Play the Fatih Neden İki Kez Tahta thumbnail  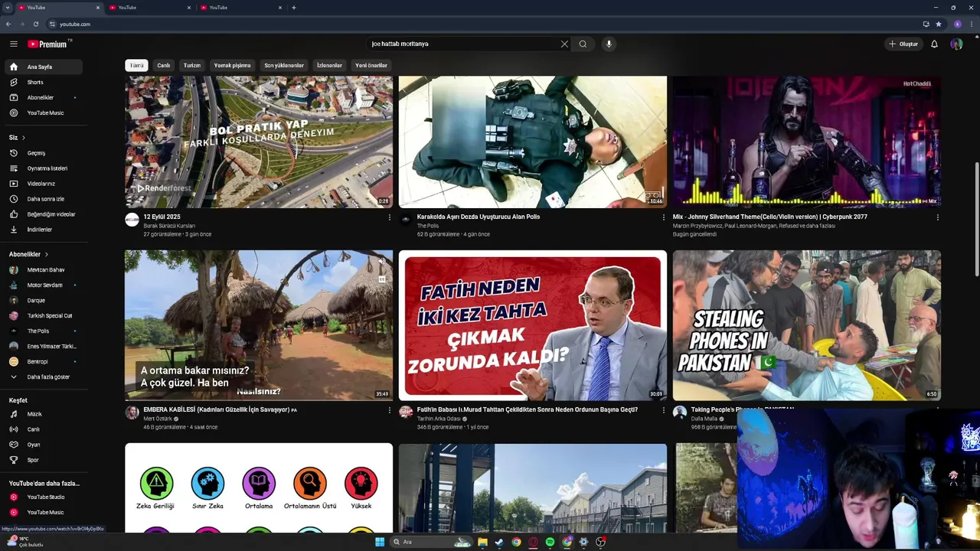(x=533, y=325)
